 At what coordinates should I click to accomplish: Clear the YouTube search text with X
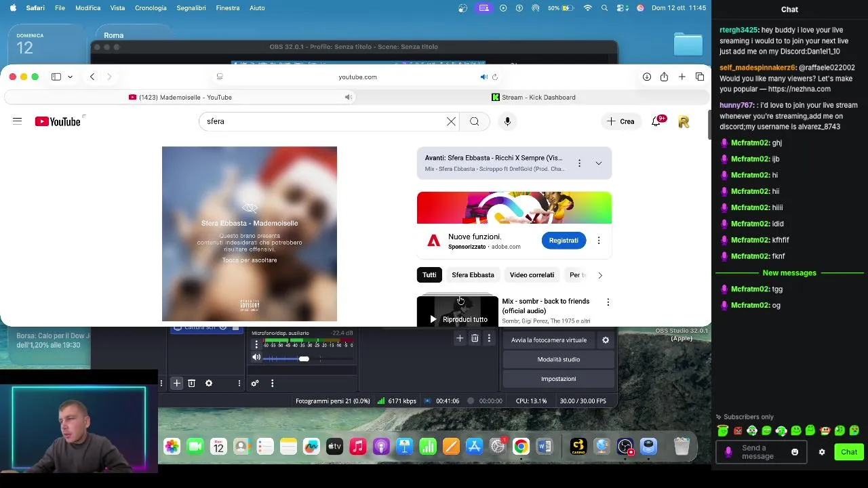(451, 121)
